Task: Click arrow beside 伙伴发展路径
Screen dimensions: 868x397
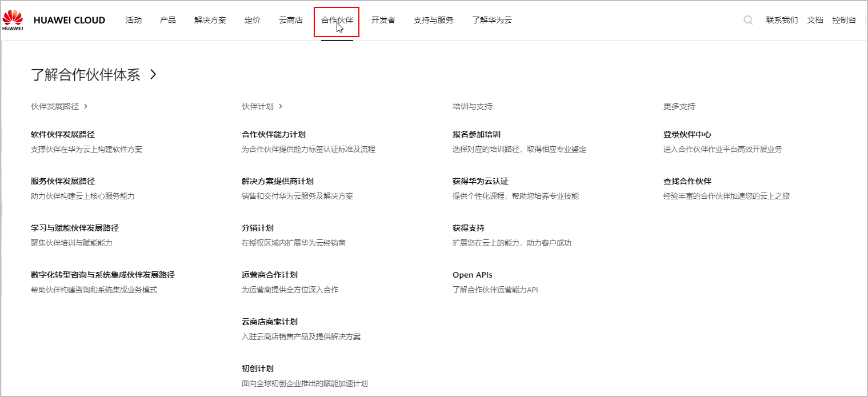Action: [x=86, y=106]
